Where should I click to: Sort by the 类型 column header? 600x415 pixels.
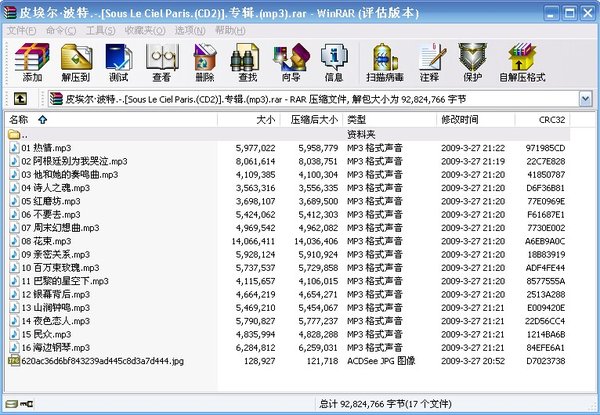[x=390, y=120]
